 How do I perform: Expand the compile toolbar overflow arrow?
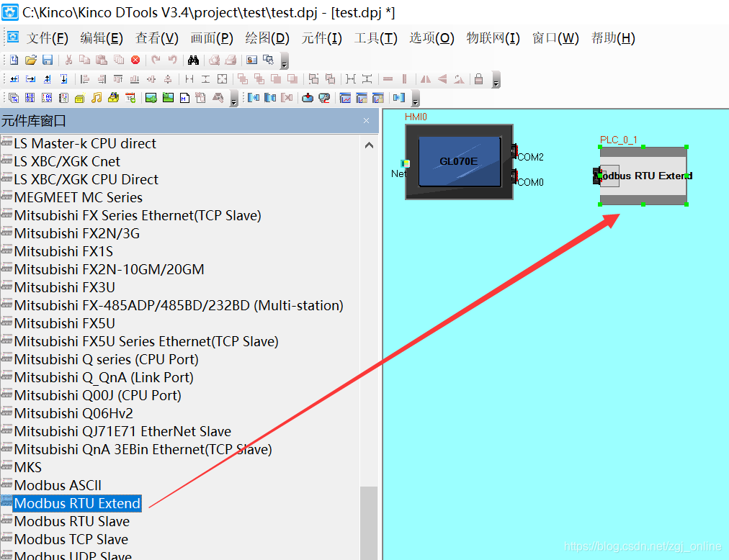click(416, 99)
